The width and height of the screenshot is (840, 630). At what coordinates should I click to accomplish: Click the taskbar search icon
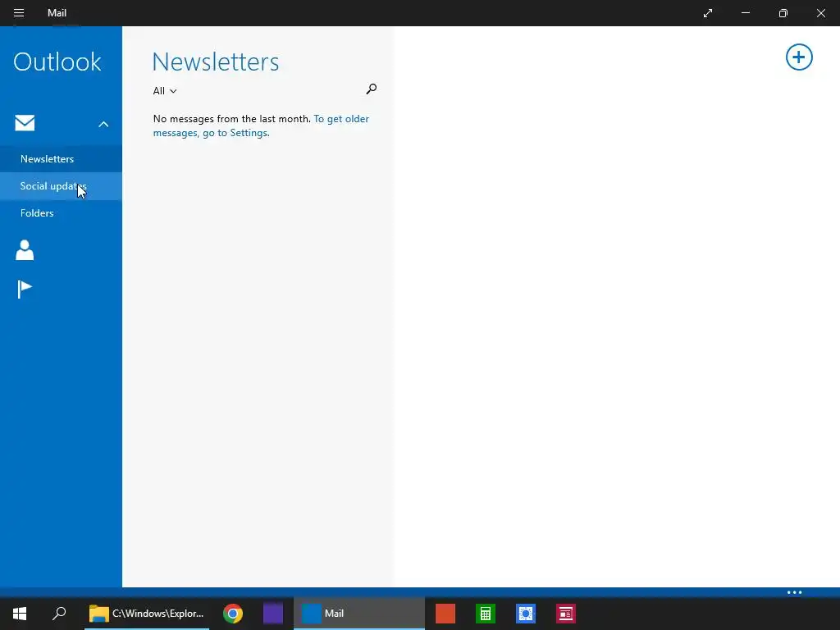coord(59,614)
